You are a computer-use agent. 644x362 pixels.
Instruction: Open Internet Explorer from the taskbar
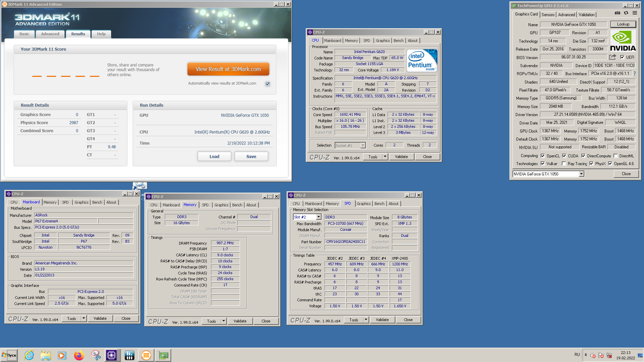tap(29, 355)
